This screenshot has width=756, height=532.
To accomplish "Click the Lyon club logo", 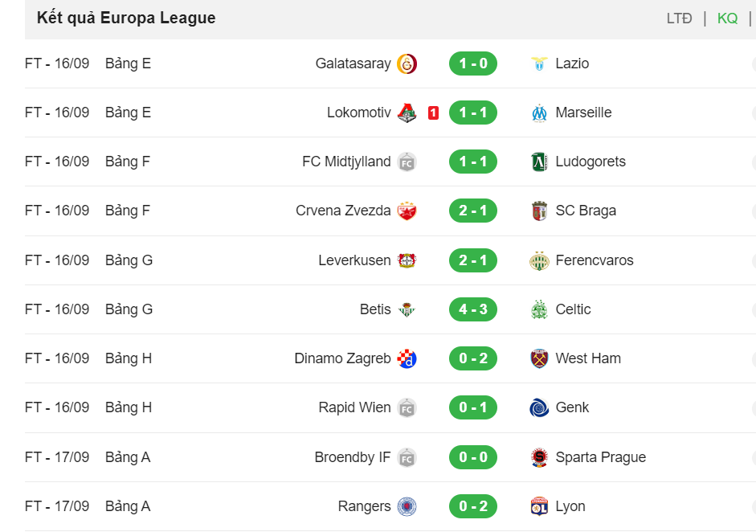I will point(539,506).
